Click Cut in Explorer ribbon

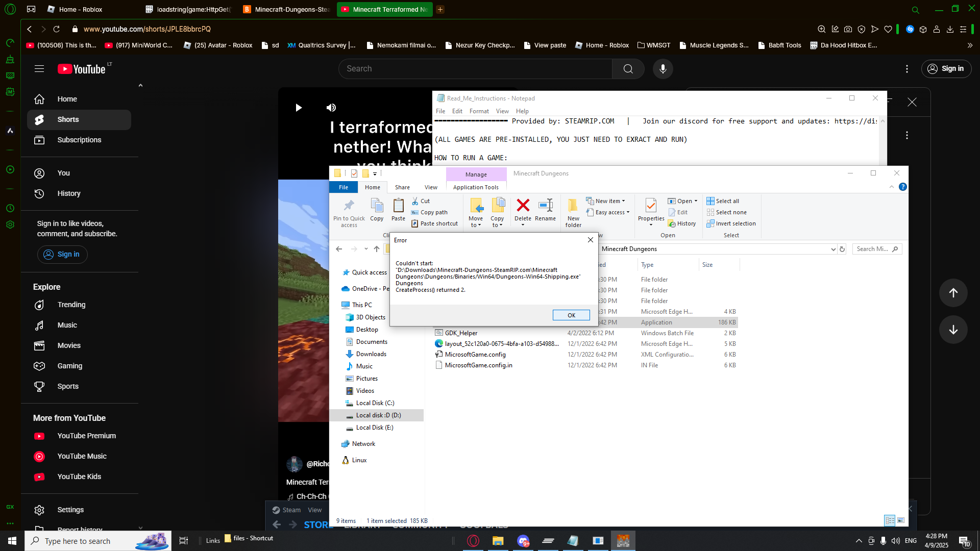pyautogui.click(x=421, y=201)
